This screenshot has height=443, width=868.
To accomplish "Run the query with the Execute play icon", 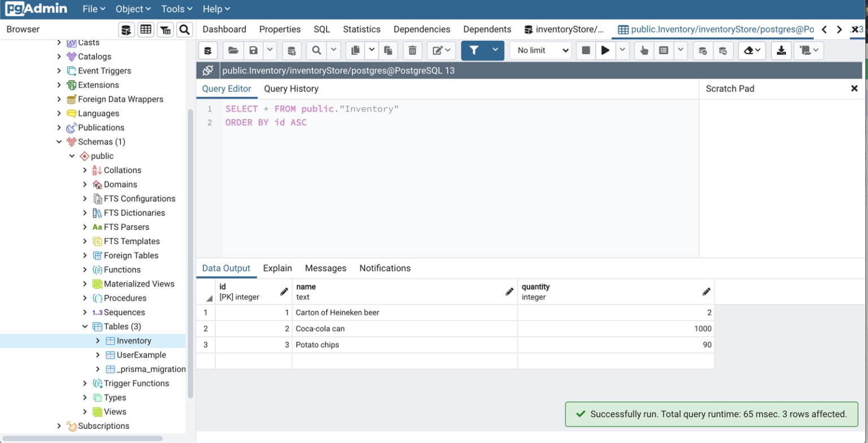I will [x=605, y=50].
